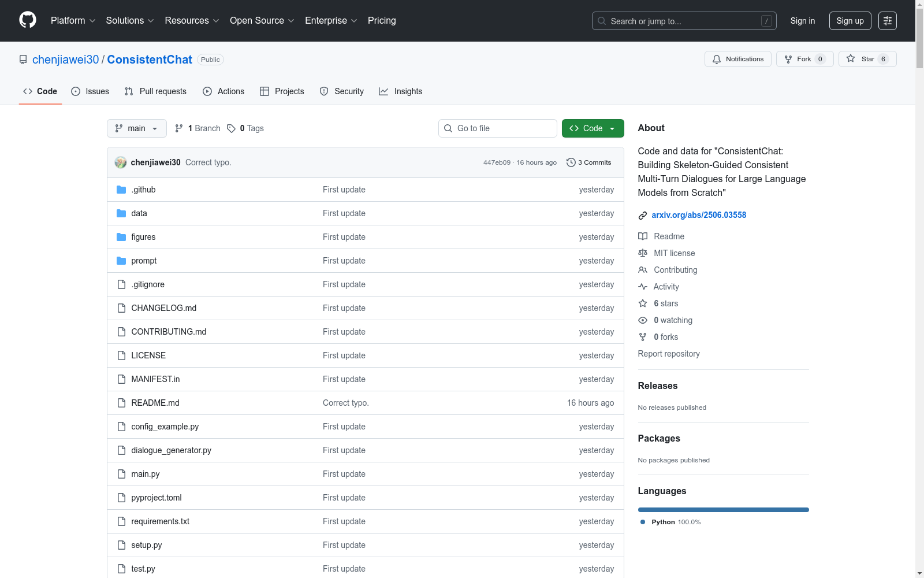Click the Readme book icon
Viewport: 924px width, 578px height.
tap(643, 236)
